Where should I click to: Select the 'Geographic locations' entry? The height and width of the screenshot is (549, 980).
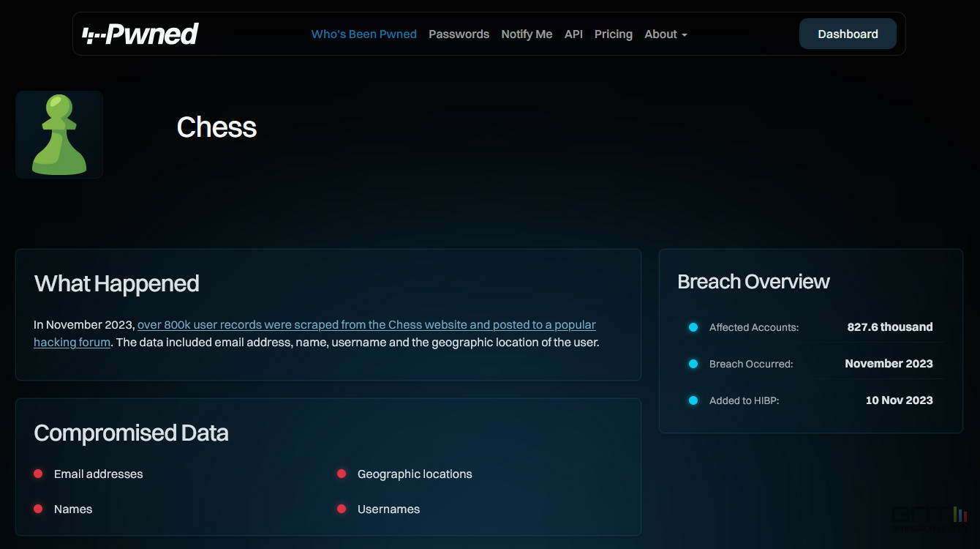[415, 474]
